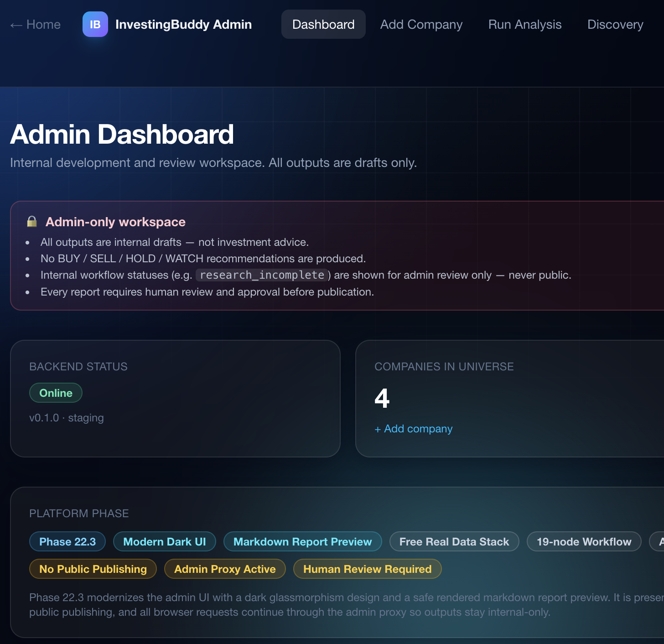Click the IB logo icon

coord(95,24)
